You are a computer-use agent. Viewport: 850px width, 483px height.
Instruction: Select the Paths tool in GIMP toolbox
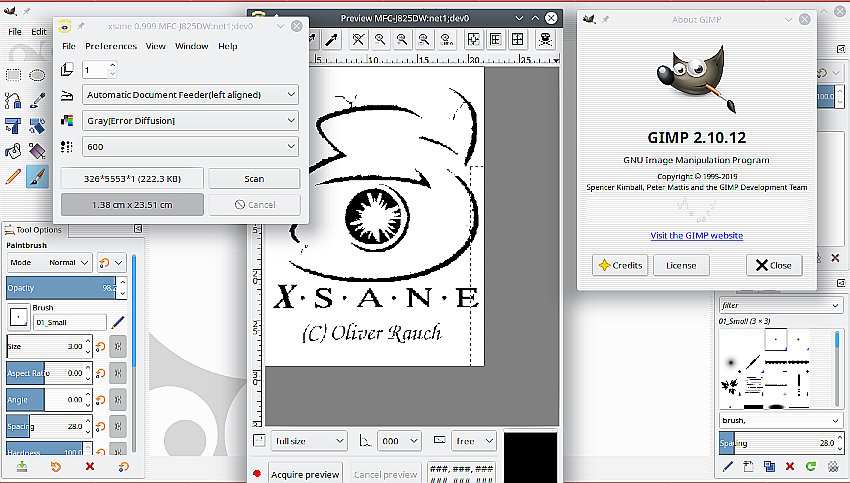[x=13, y=100]
